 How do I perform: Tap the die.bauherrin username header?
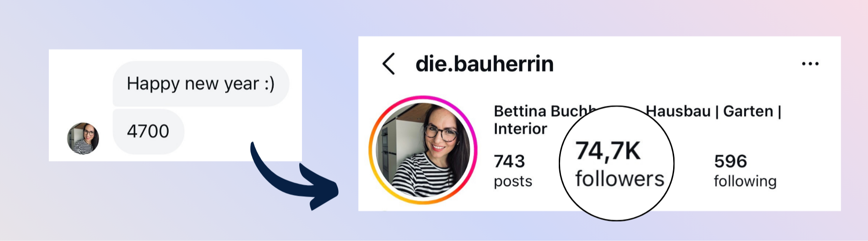coord(484,64)
